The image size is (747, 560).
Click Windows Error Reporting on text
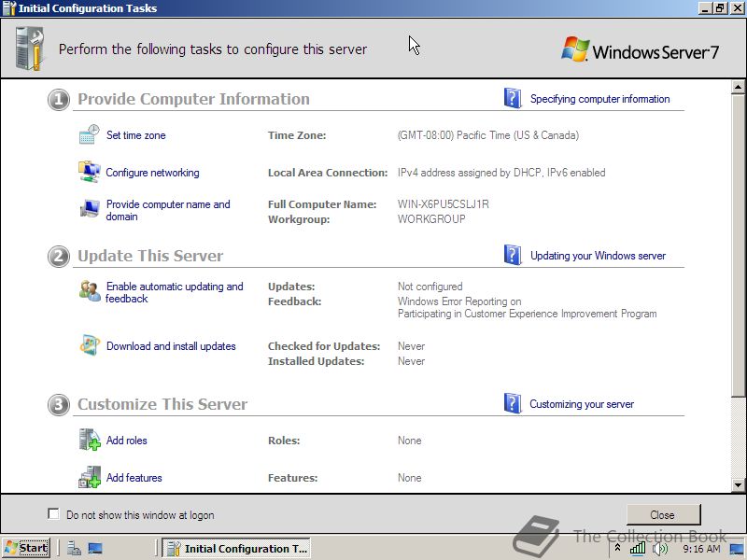[x=459, y=301]
